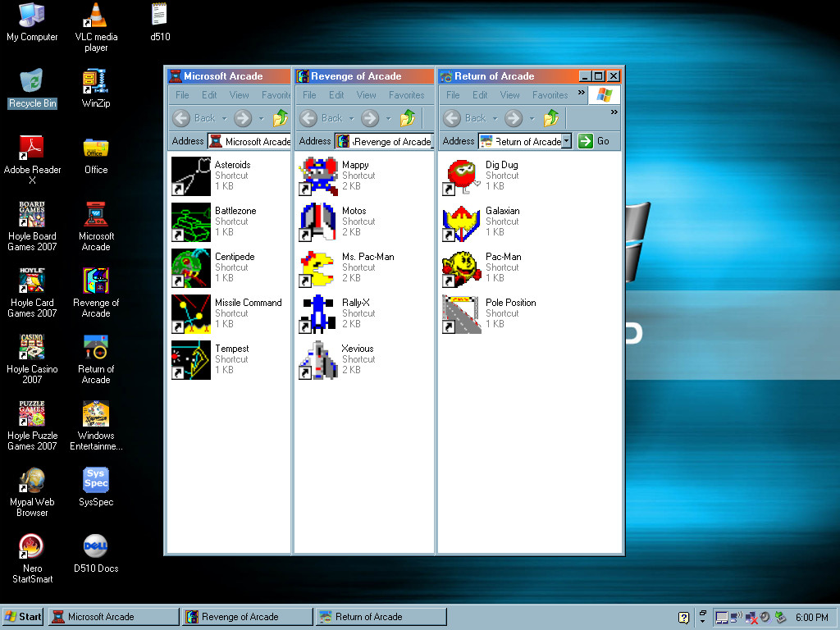Open the Missile Command shortcut
Screen dimensions: 840x630
(x=191, y=314)
